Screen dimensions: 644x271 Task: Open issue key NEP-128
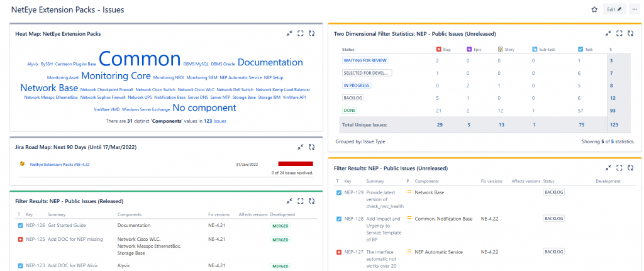(354, 219)
